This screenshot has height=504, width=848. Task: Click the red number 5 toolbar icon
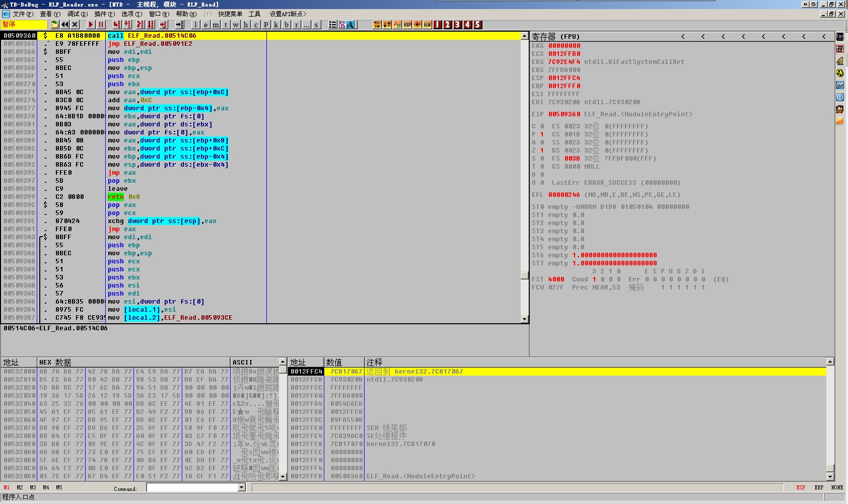coord(478,25)
